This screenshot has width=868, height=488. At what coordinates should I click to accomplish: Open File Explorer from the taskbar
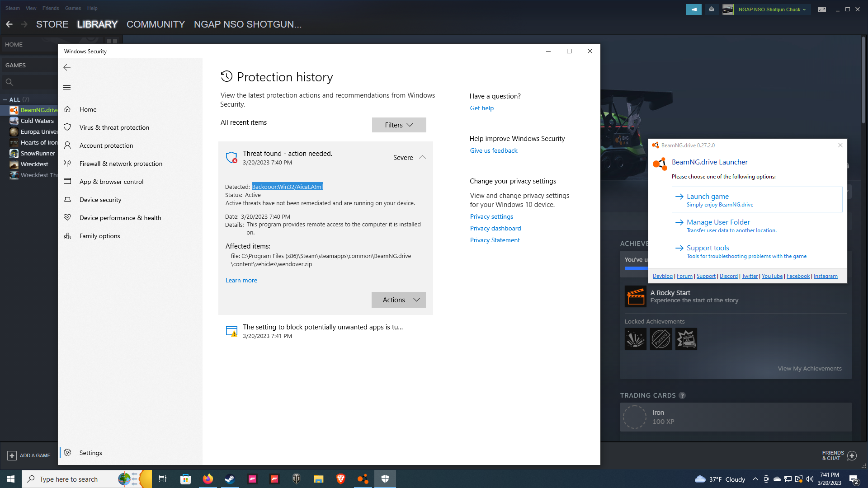319,479
